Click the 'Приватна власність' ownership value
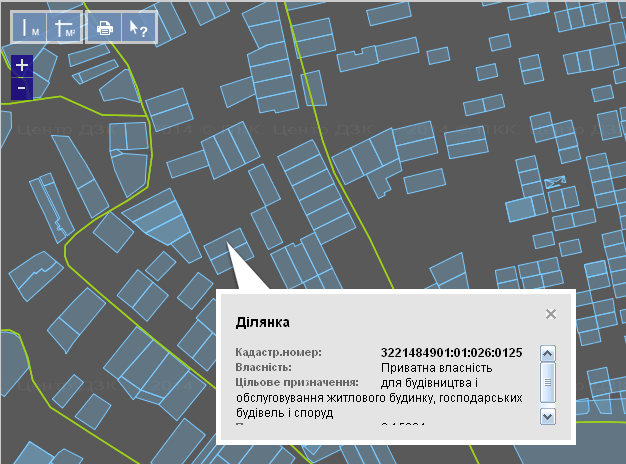626x464 pixels. click(x=431, y=367)
